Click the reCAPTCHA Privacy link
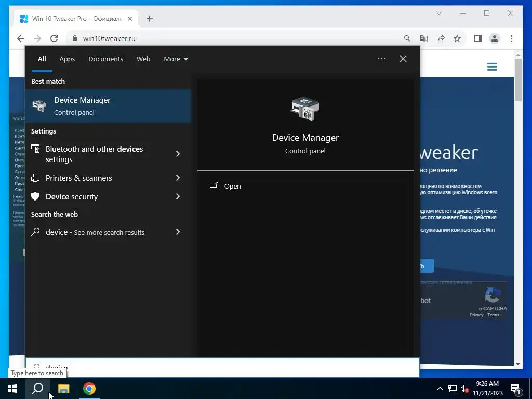Screen dimensions: 532x399 pos(476,315)
